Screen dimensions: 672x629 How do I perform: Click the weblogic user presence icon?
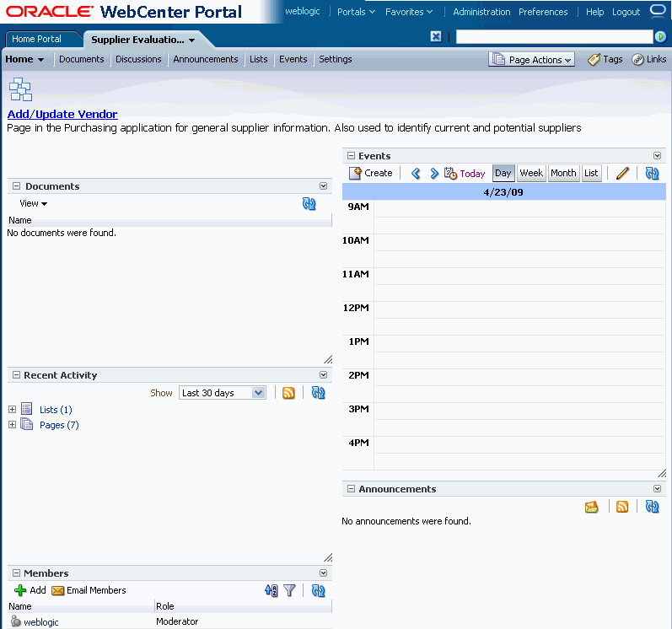[x=16, y=621]
